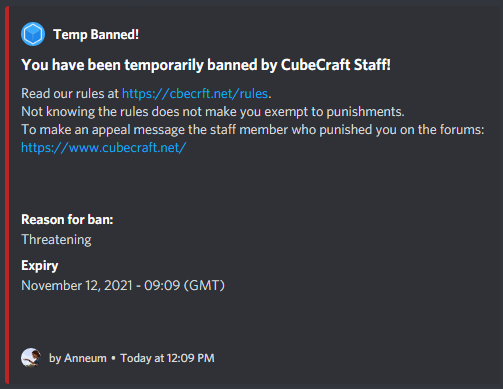
Task: Click the bullet separator in footer
Action: 113,358
